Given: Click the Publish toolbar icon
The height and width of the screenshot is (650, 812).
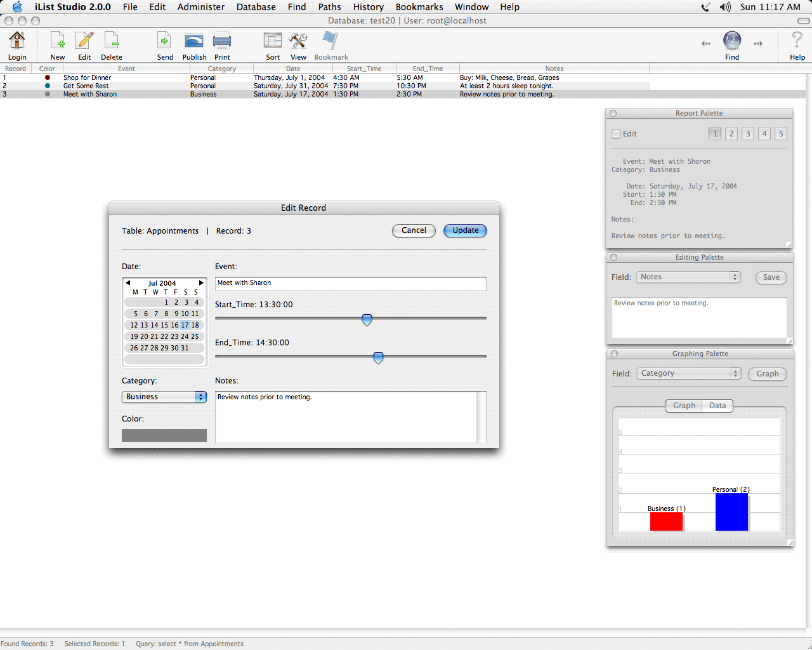Looking at the screenshot, I should (194, 41).
